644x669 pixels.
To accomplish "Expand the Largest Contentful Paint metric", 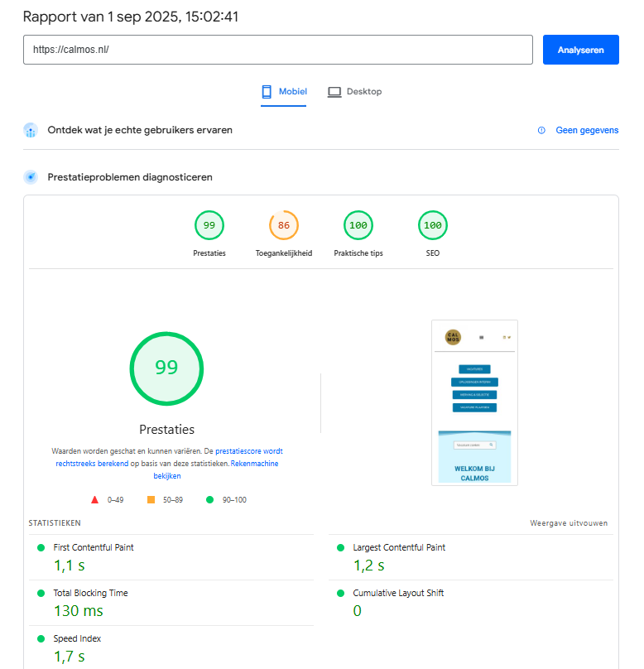I will pyautogui.click(x=399, y=547).
